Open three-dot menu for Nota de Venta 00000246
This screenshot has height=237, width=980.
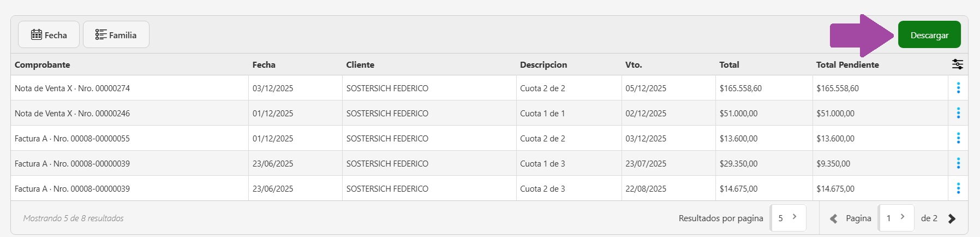(x=958, y=113)
